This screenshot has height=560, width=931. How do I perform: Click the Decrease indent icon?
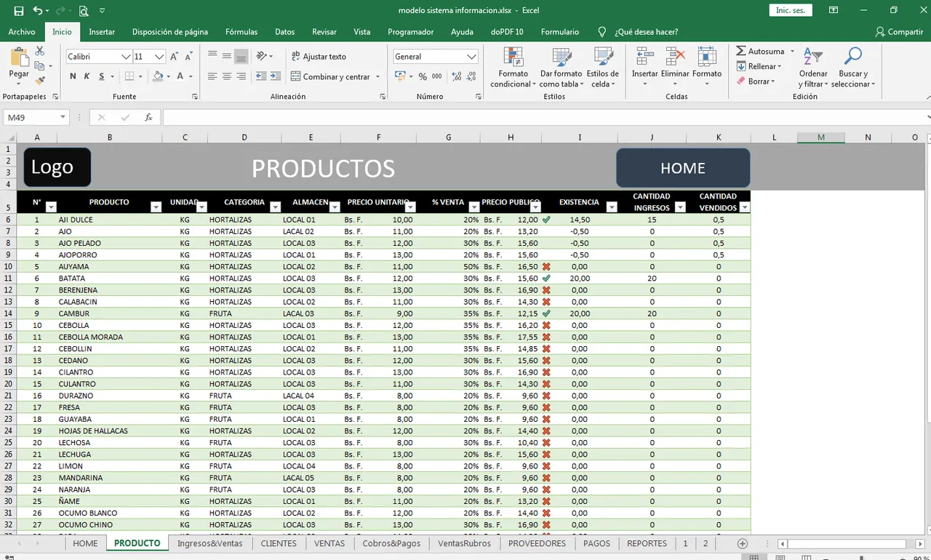pyautogui.click(x=262, y=76)
